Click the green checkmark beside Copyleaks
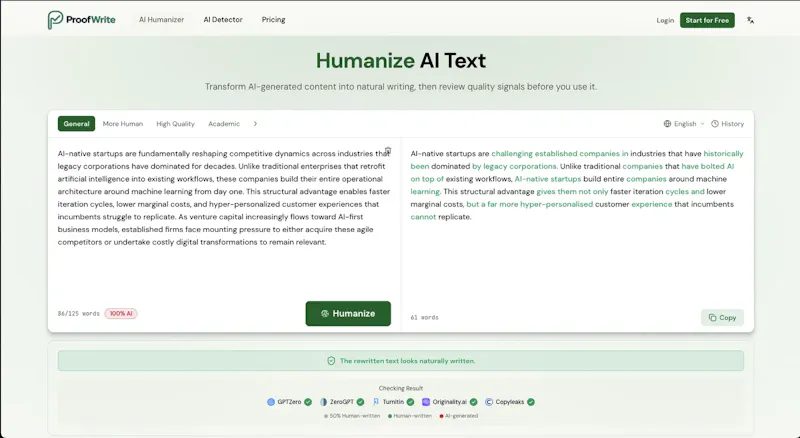 [x=531, y=402]
